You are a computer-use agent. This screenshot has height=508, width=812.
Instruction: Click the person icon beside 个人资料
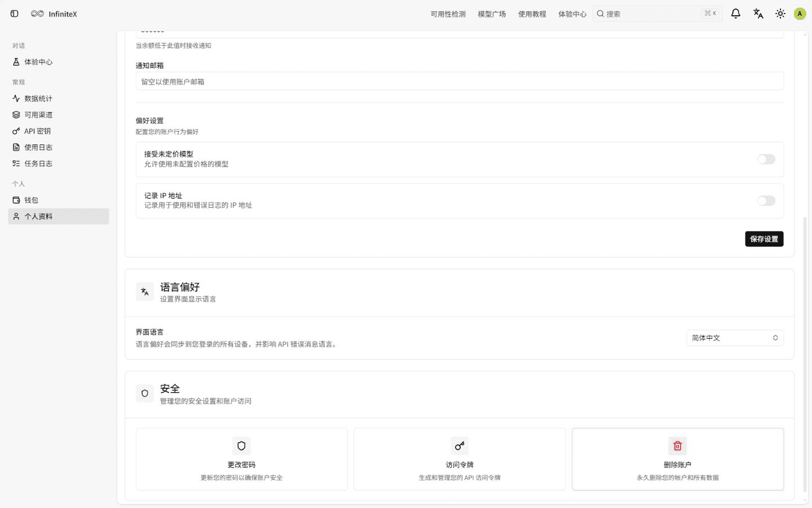tap(16, 216)
